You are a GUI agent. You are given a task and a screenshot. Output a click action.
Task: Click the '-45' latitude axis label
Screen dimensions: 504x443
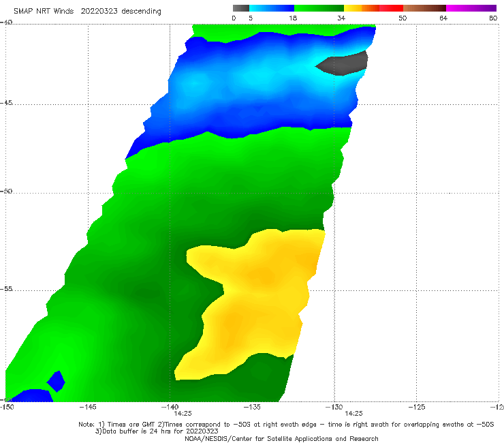click(x=6, y=103)
